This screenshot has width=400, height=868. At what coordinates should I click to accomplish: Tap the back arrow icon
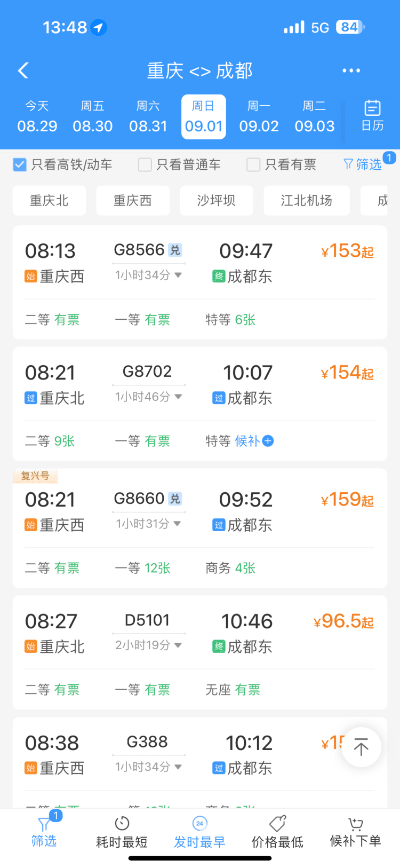point(23,70)
